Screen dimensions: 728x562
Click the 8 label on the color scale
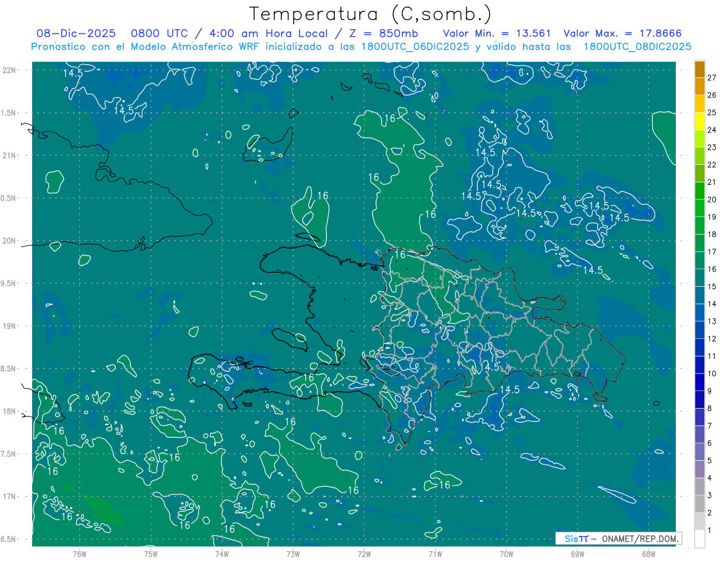tap(710, 409)
